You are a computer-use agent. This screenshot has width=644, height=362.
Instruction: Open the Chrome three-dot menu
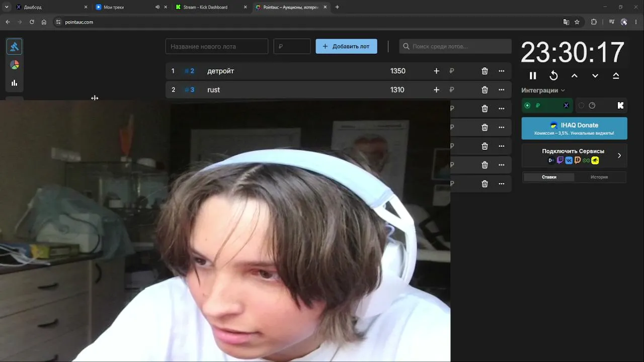click(636, 22)
